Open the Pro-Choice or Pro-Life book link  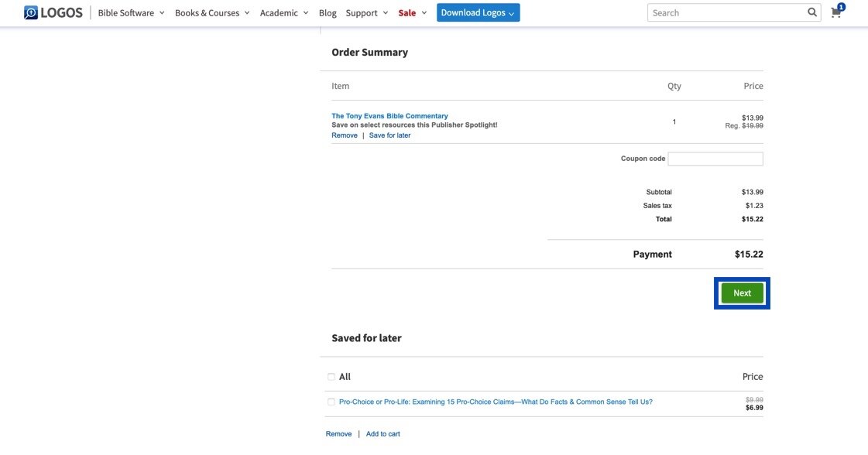pyautogui.click(x=496, y=402)
